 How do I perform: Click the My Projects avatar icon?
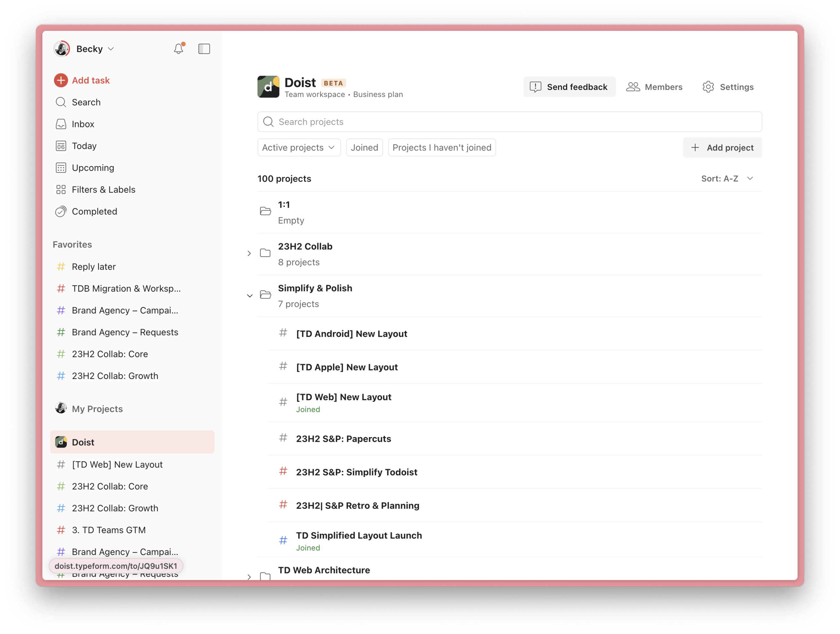pos(61,408)
